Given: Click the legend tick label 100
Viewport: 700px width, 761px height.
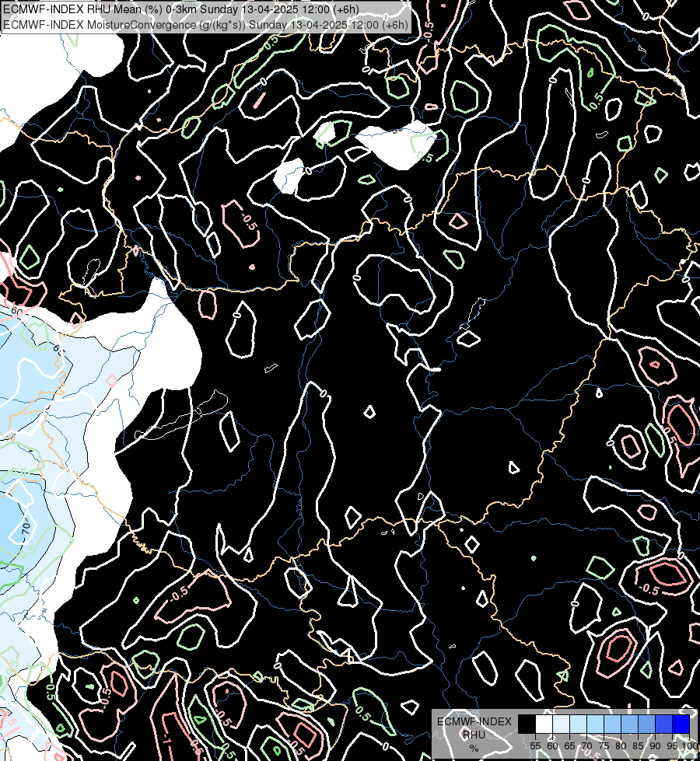Looking at the screenshot, I should click(690, 746).
